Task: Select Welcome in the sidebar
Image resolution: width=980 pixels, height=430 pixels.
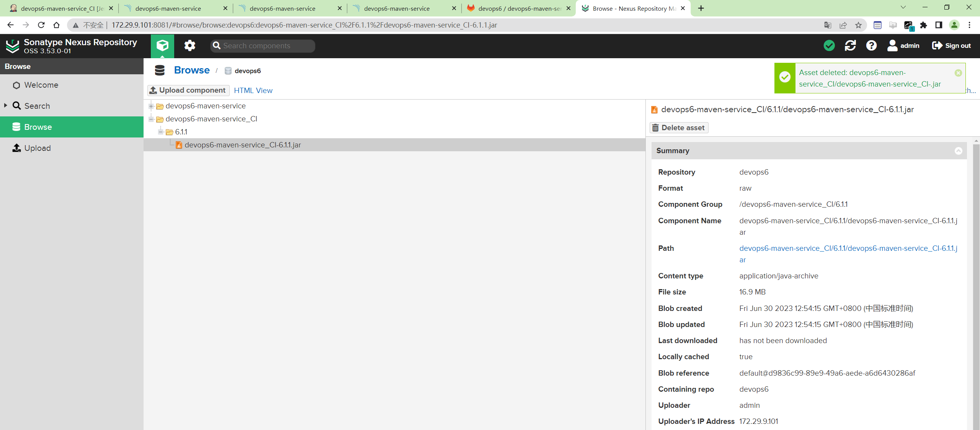Action: coord(72,85)
